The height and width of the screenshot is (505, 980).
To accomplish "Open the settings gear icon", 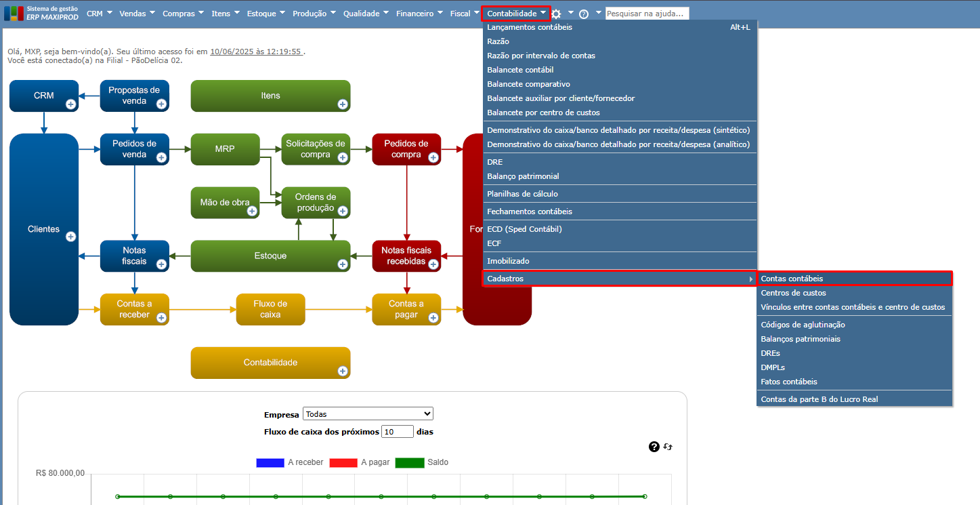I will [x=556, y=14].
